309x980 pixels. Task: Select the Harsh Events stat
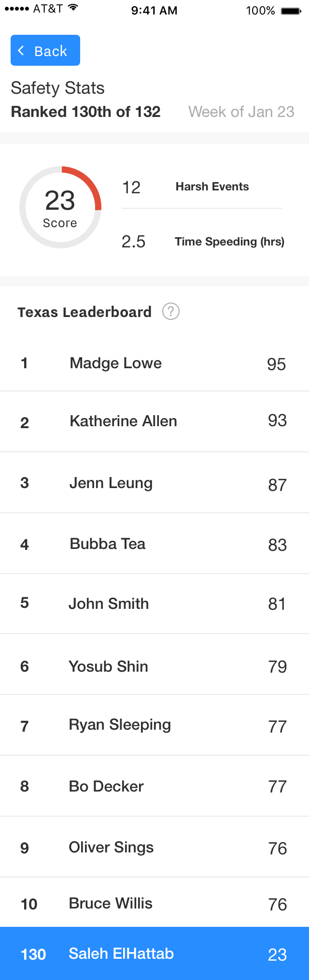click(x=202, y=187)
